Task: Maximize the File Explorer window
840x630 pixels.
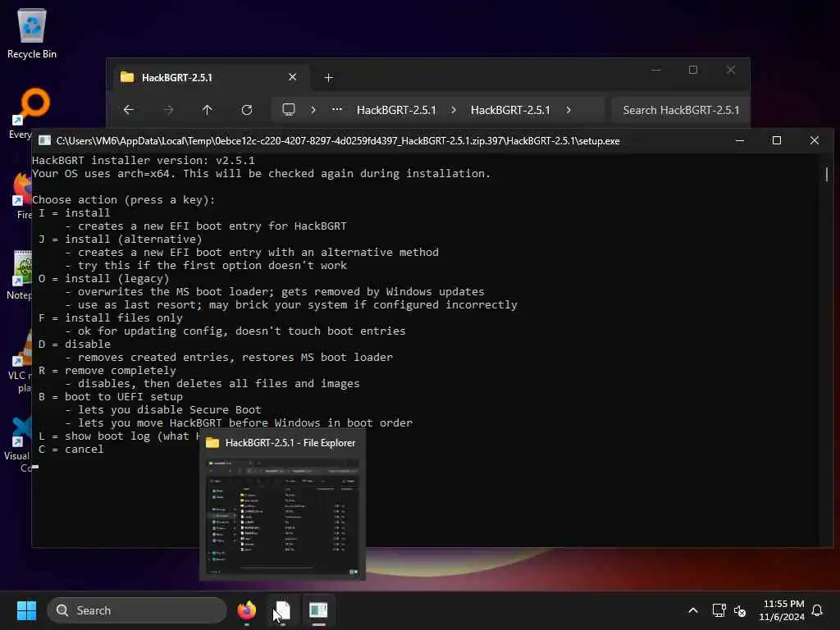Action: (x=693, y=70)
